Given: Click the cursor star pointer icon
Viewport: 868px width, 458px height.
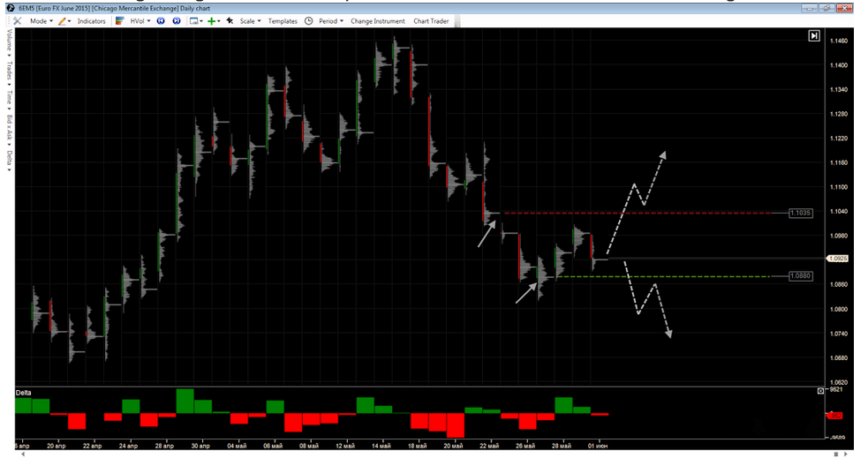Looking at the screenshot, I should click(x=230, y=21).
